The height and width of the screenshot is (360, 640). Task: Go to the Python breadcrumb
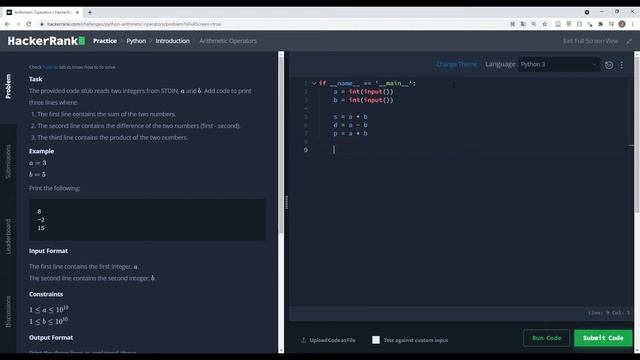click(136, 41)
